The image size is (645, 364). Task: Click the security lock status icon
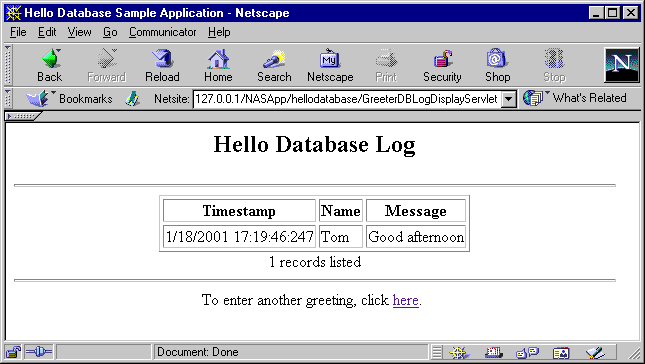(14, 352)
